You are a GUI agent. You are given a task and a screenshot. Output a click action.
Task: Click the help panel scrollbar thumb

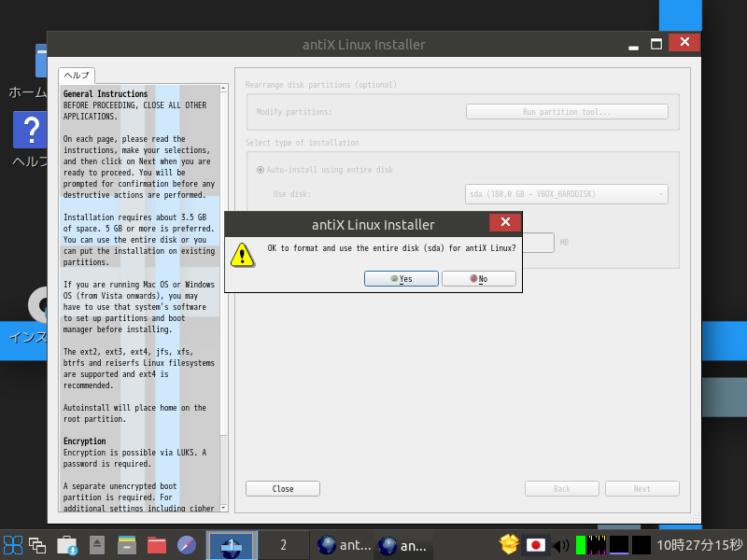click(223, 263)
